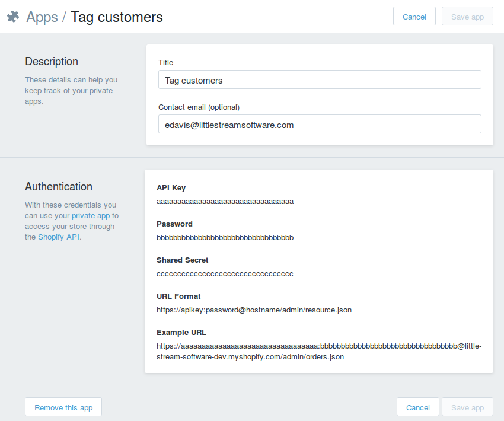Click the URL Format https://apikey:password text
The image size is (504, 421).
(x=254, y=310)
